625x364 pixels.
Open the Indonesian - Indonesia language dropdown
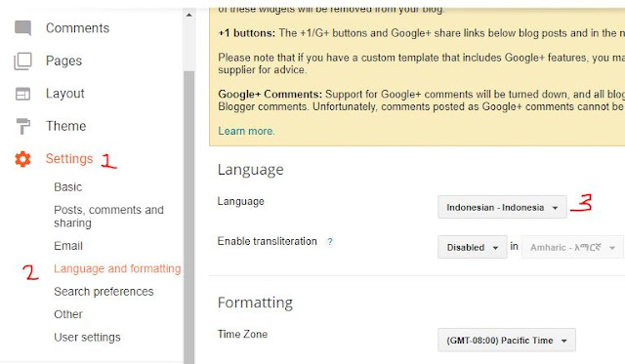pyautogui.click(x=502, y=207)
